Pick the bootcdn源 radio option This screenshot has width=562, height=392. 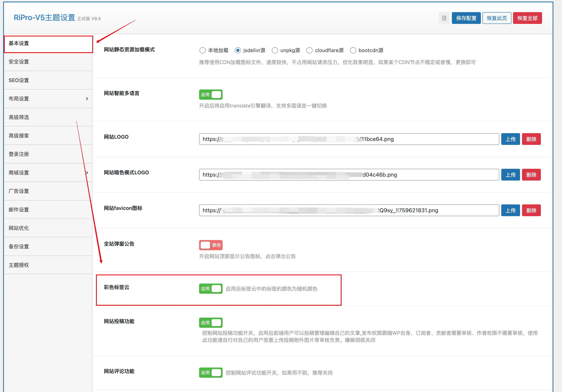pos(353,50)
